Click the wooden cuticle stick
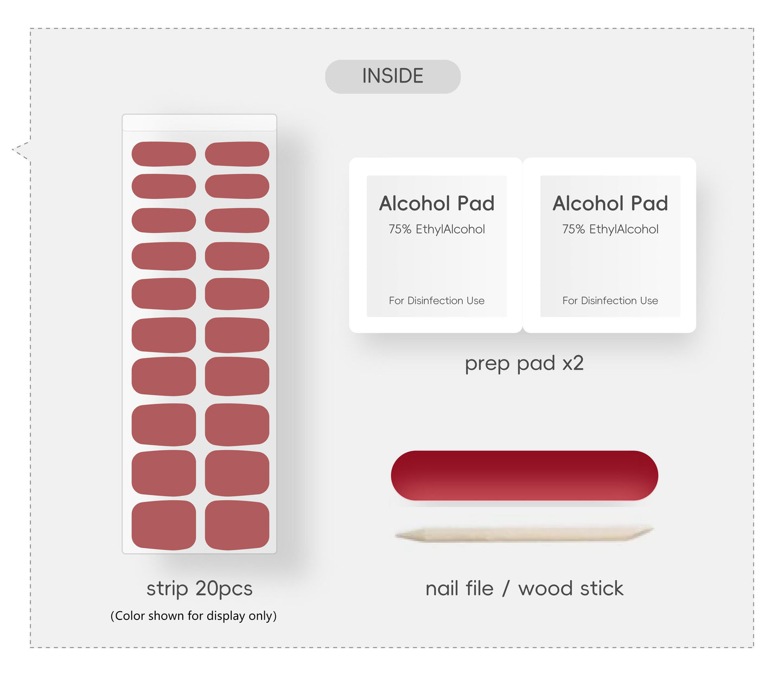The width and height of the screenshot is (784, 678). coord(524,534)
